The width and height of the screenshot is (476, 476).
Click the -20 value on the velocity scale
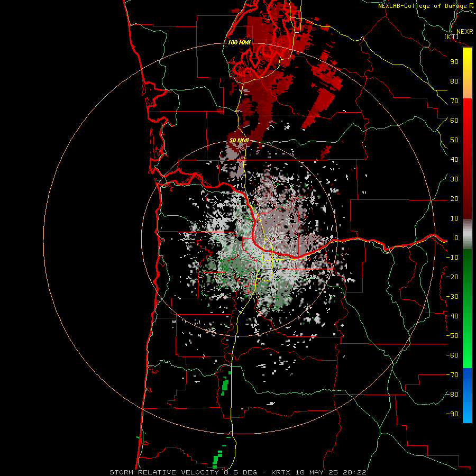(452, 277)
